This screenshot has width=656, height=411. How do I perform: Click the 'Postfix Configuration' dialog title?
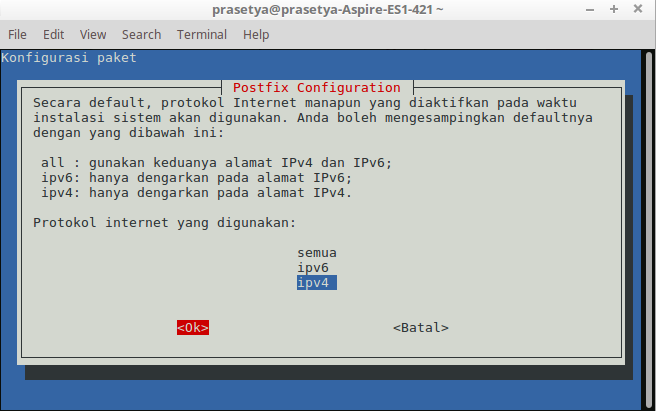click(317, 87)
